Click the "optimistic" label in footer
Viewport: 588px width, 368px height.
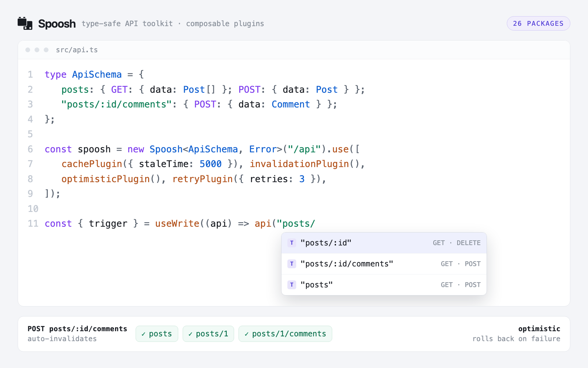[x=539, y=329]
